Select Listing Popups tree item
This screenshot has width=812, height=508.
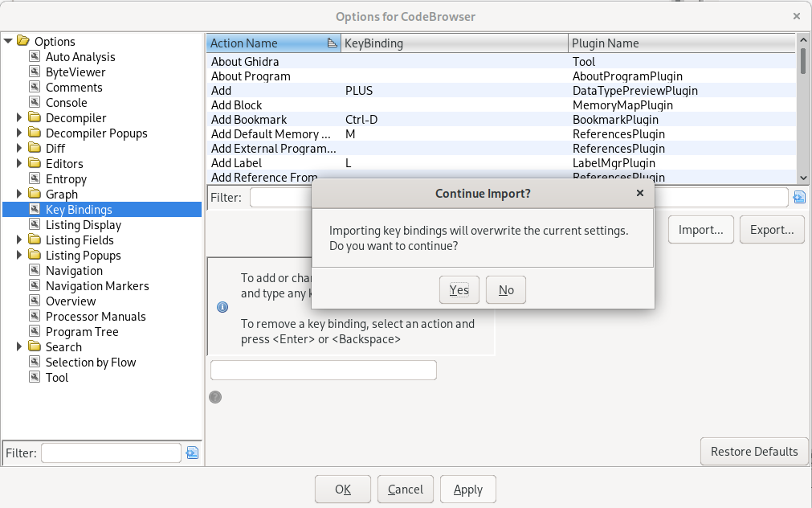[x=83, y=255]
